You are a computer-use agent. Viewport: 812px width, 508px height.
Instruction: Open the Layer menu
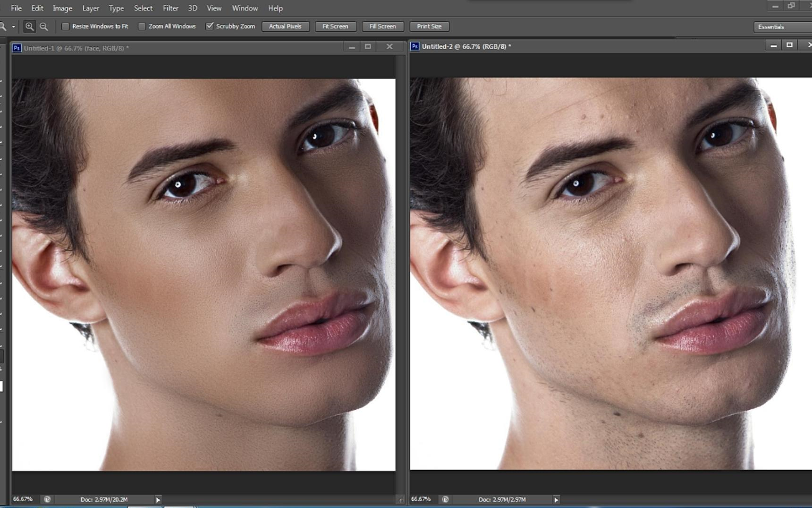pyautogui.click(x=91, y=8)
